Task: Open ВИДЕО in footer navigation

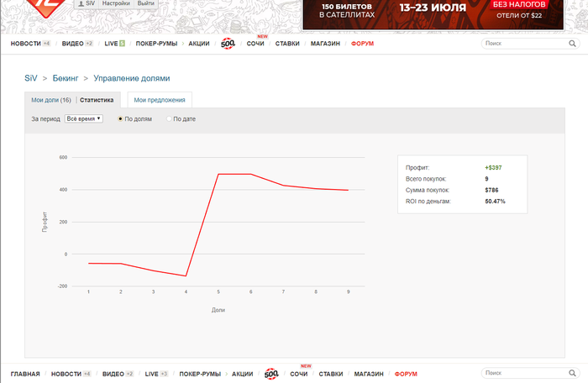Action: pyautogui.click(x=113, y=374)
